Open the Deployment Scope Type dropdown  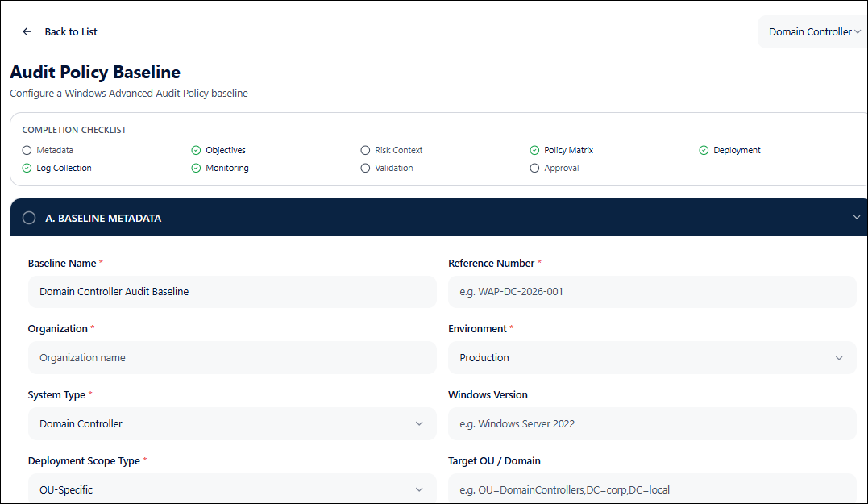[232, 489]
